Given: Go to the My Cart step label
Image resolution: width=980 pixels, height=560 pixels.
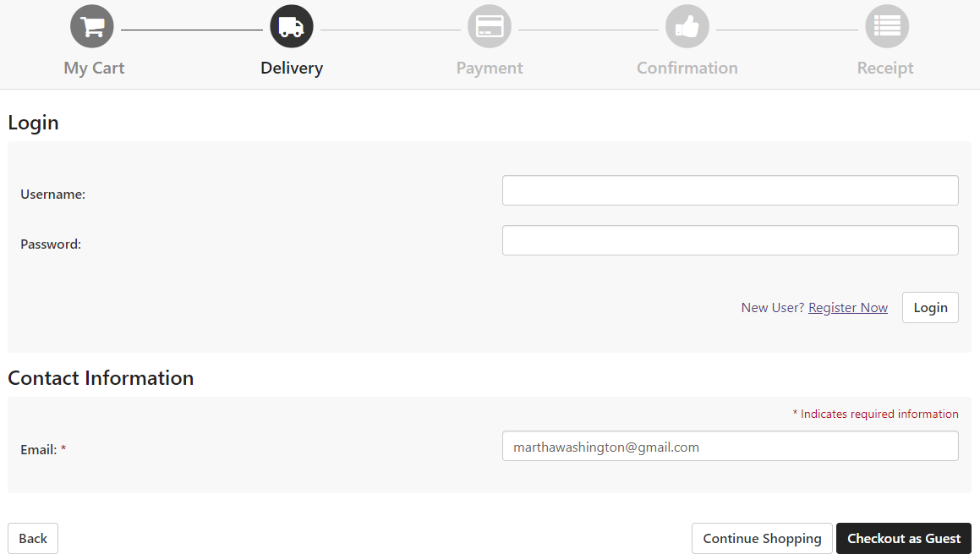Looking at the screenshot, I should 94,69.
